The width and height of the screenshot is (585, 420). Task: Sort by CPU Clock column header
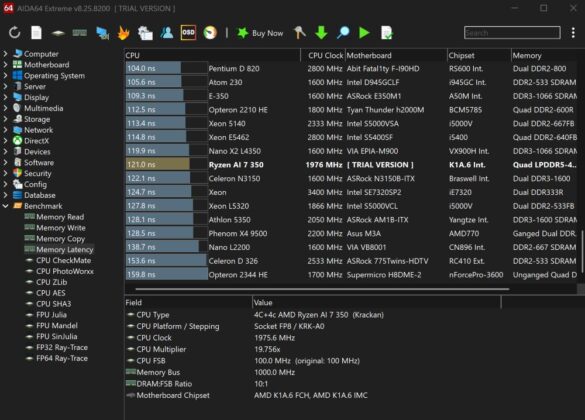(x=323, y=55)
